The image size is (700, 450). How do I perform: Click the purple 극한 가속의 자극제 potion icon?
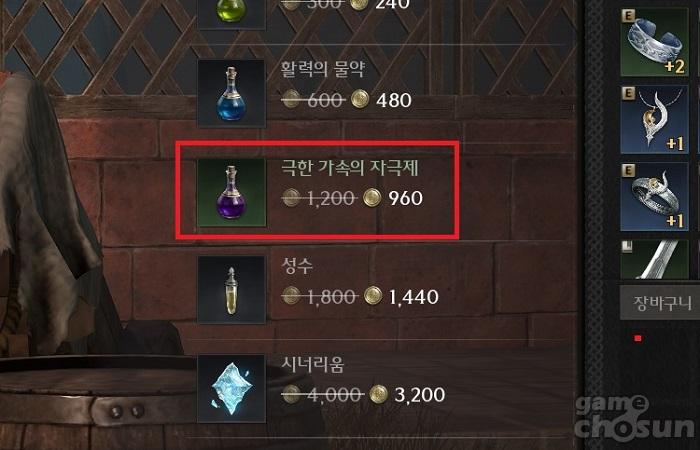coord(231,192)
